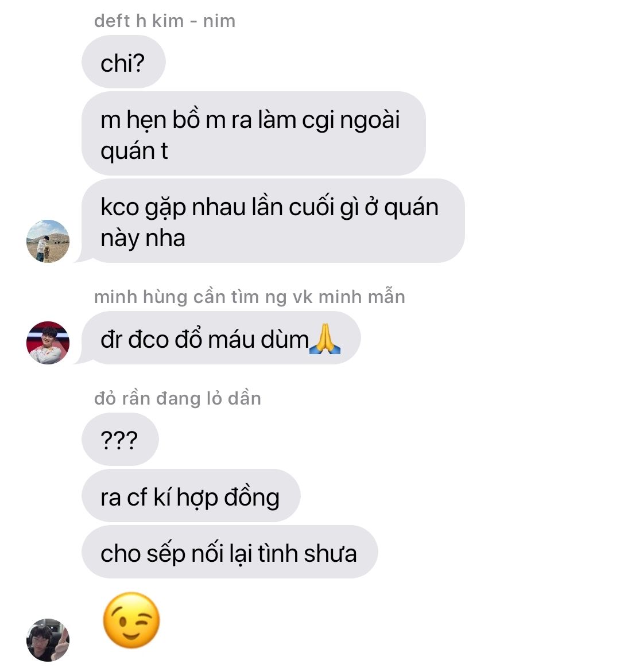The width and height of the screenshot is (620, 672).
Task: Tap the 'kco gặp nhau lần cuối' message
Action: coord(273,221)
